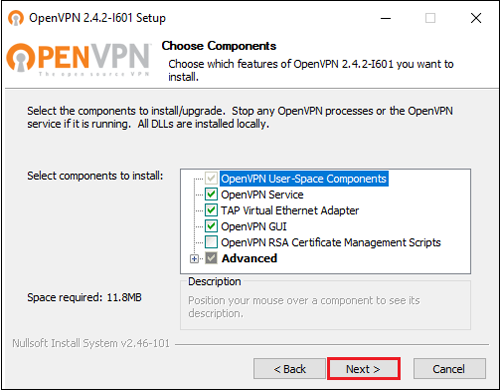Viewport: 500px width, 390px height.
Task: Uncheck the OpenVPN GUI checkbox
Action: [211, 226]
